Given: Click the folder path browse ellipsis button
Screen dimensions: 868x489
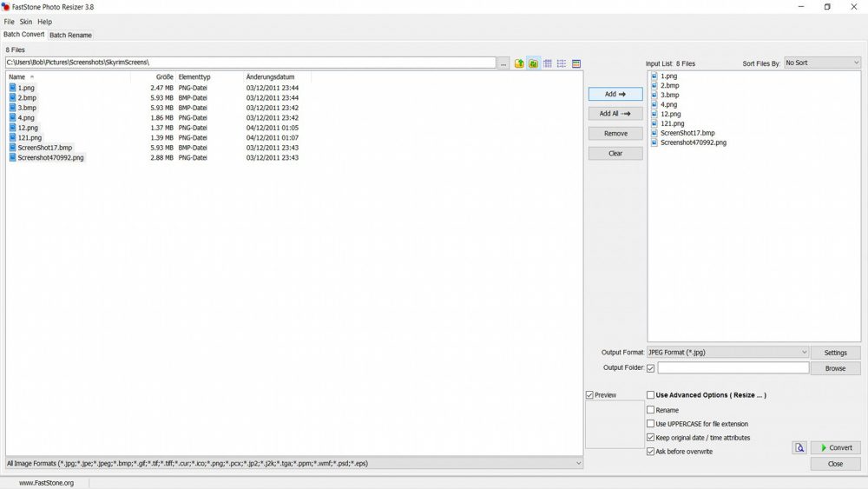Looking at the screenshot, I should (x=503, y=63).
